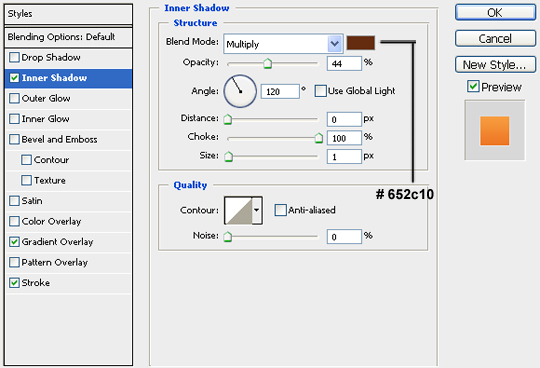540x368 pixels.
Task: Click the Distance slider handle
Action: pos(228,119)
